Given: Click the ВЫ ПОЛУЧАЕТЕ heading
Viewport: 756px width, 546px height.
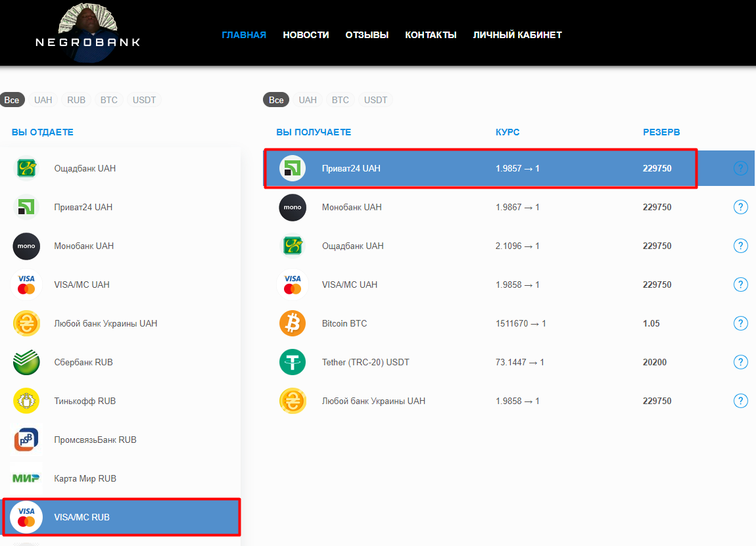Looking at the screenshot, I should (314, 132).
